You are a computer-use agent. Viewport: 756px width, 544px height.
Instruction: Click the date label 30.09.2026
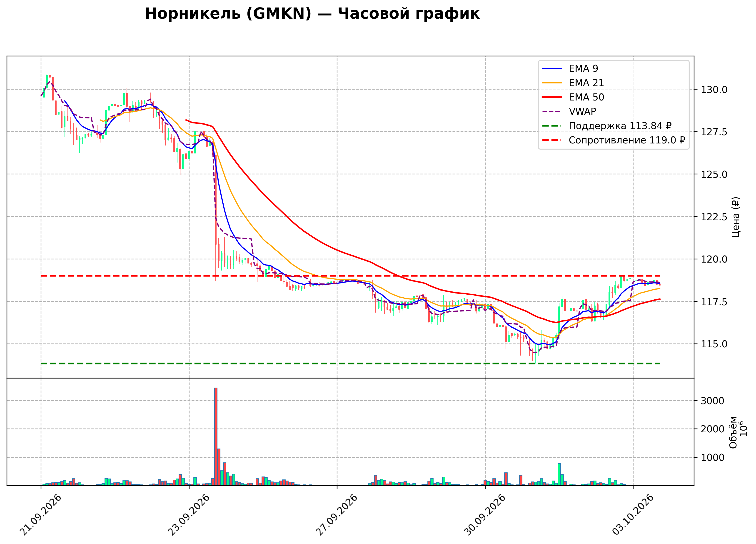click(485, 515)
